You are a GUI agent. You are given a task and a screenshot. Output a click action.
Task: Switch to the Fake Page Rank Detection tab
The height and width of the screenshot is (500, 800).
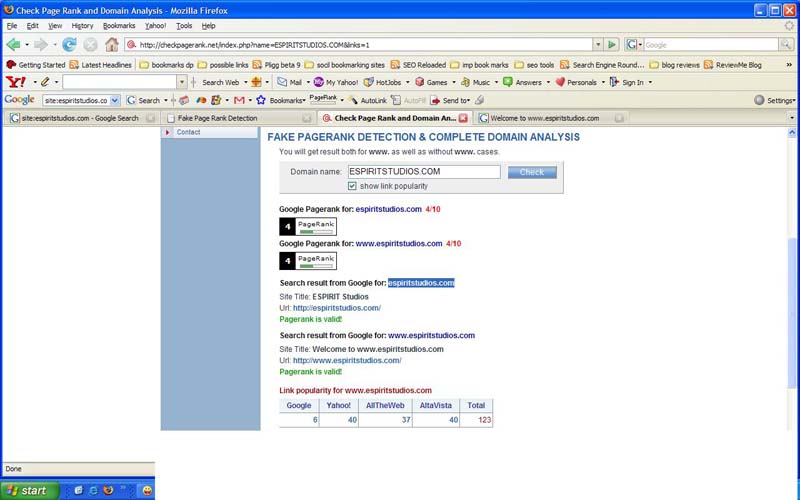(x=239, y=118)
